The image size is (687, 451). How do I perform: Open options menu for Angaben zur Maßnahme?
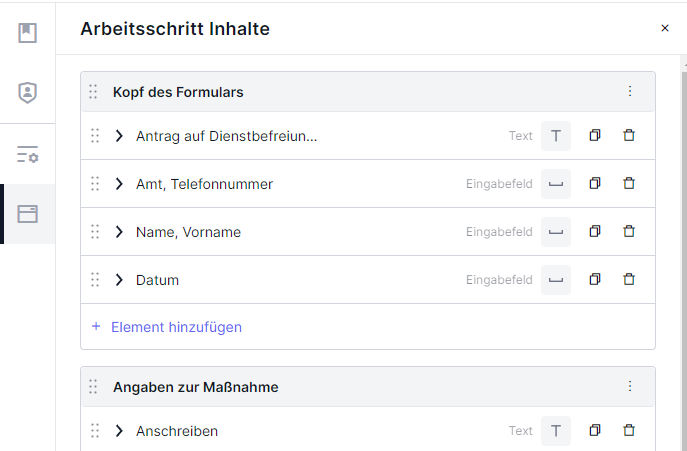[x=630, y=386]
